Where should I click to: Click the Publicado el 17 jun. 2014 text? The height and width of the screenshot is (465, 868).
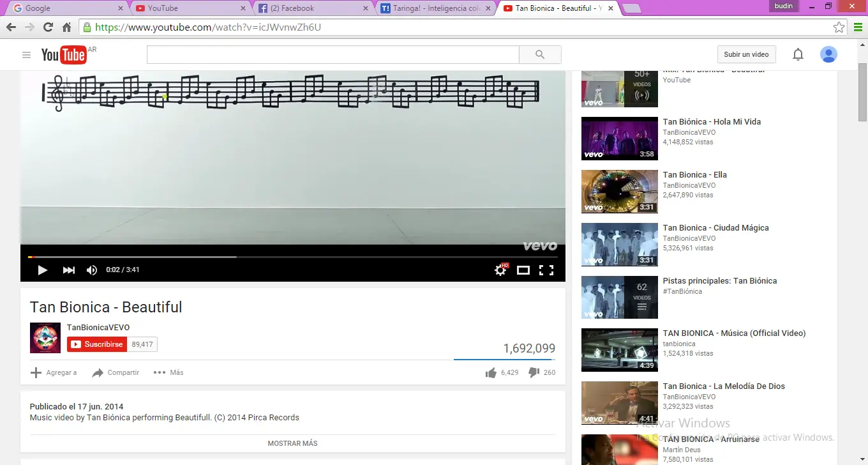click(x=77, y=407)
